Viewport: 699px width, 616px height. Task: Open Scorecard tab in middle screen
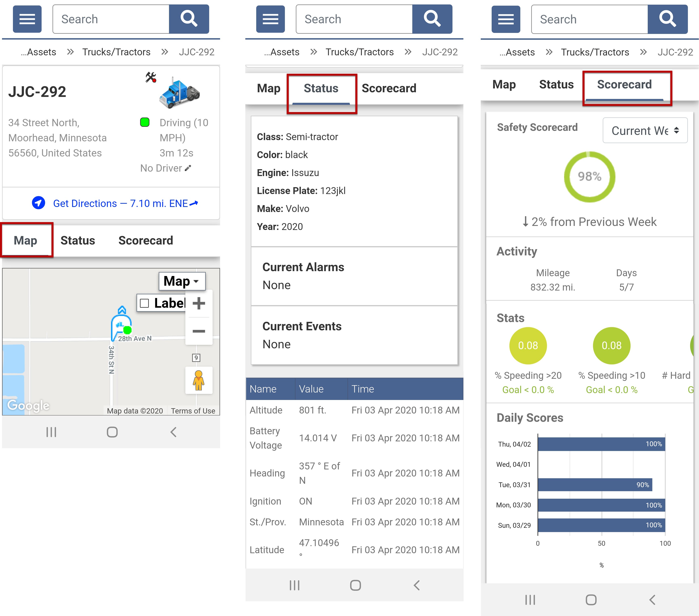click(x=389, y=88)
